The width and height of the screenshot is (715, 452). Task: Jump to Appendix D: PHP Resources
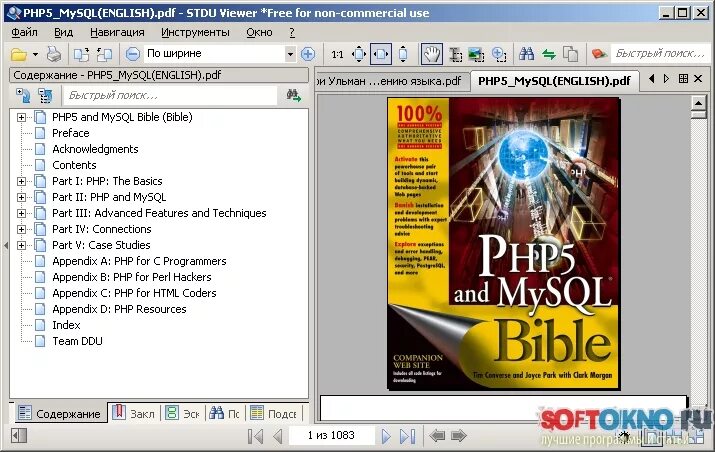119,309
